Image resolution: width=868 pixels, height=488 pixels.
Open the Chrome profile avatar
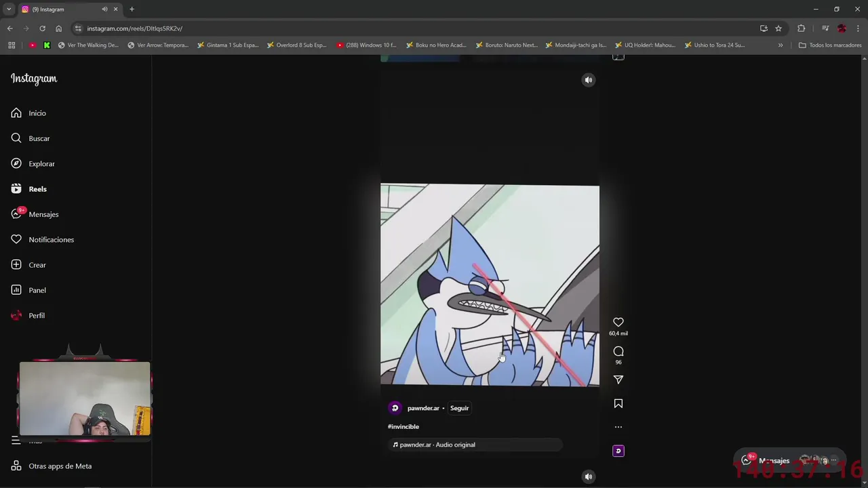tap(842, 28)
